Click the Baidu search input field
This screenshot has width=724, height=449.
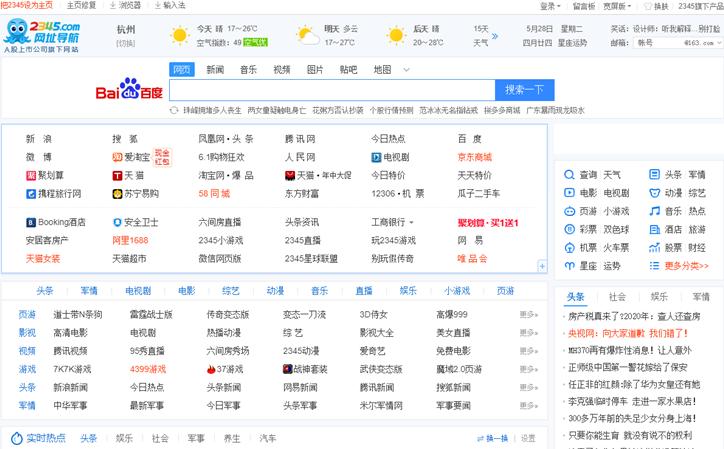pos(332,90)
